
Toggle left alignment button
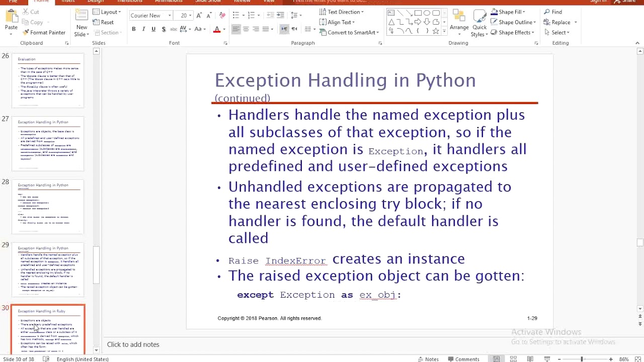[x=236, y=29]
